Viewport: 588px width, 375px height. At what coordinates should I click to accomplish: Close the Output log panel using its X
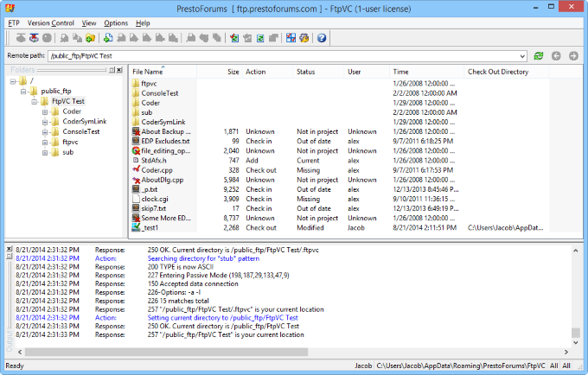click(10, 249)
